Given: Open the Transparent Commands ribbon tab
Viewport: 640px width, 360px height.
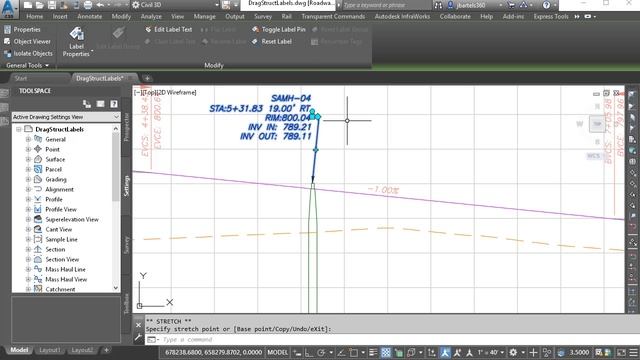Looking at the screenshot, I should (333, 17).
